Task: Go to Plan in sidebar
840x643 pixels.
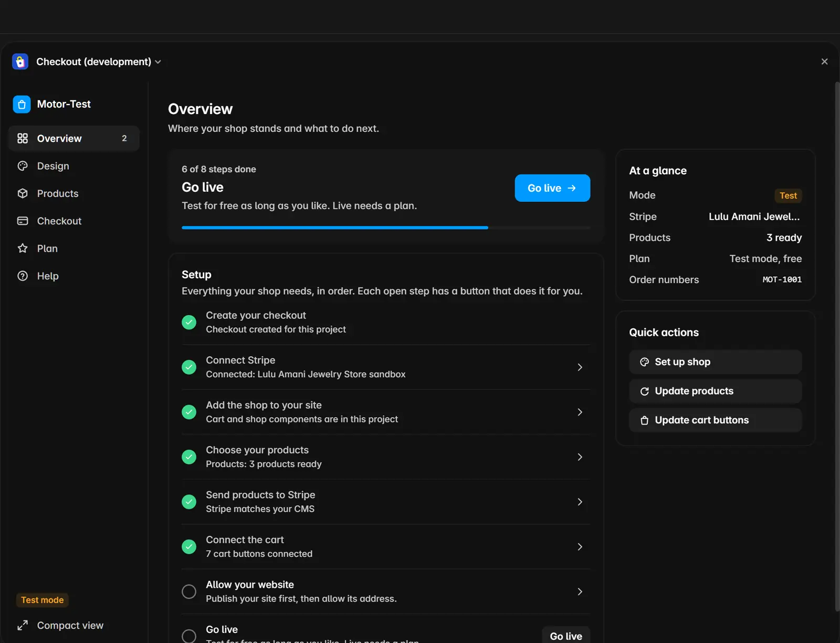Action: pyautogui.click(x=74, y=248)
